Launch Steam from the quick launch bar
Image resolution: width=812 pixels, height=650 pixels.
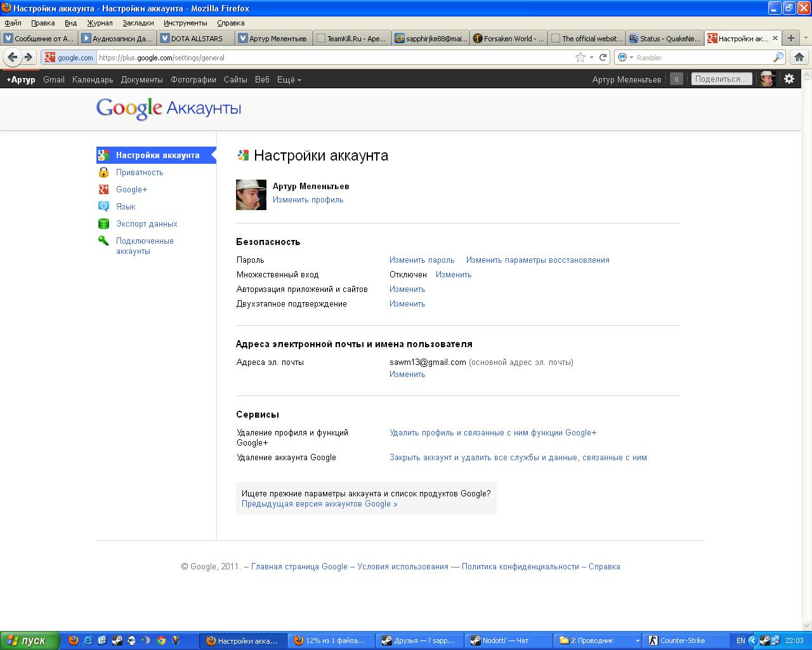click(x=117, y=640)
